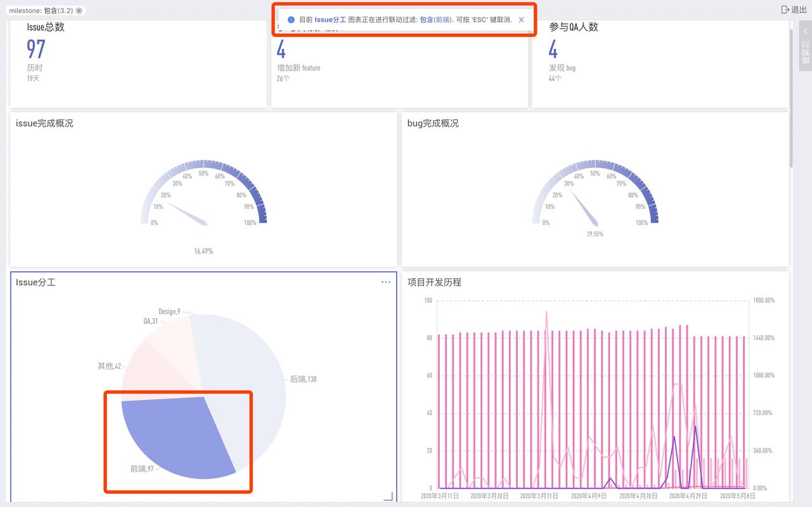Viewport: 812px width, 507px height.
Task: Click the Issue总数 97 metric card
Action: tap(138, 63)
